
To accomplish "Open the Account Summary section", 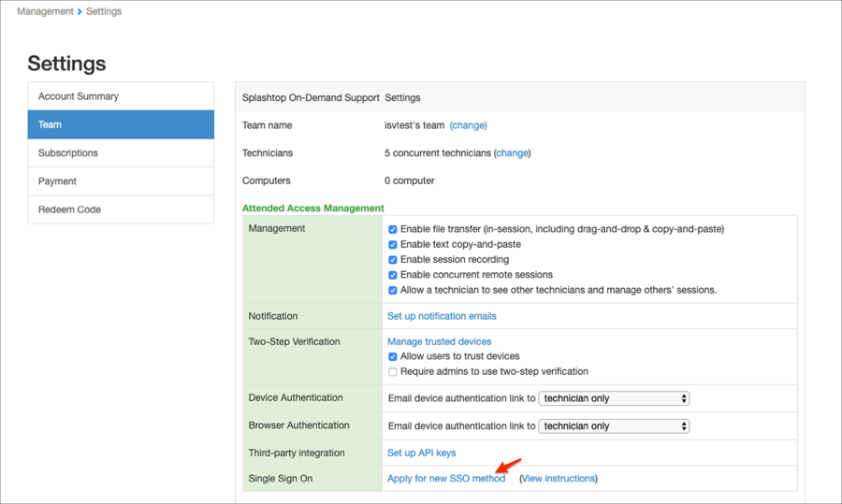I will pyautogui.click(x=79, y=96).
